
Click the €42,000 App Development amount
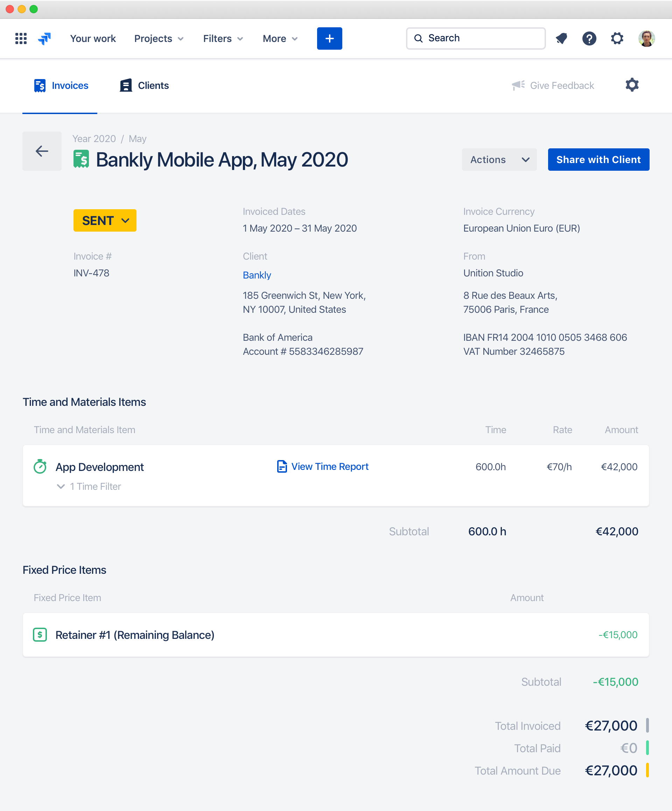coord(619,467)
